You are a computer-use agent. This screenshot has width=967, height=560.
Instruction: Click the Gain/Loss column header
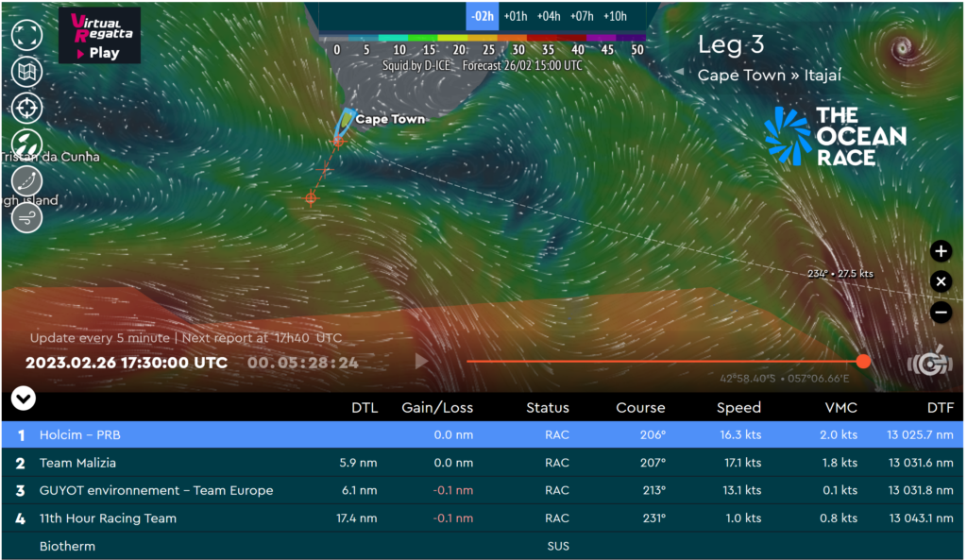tap(437, 408)
